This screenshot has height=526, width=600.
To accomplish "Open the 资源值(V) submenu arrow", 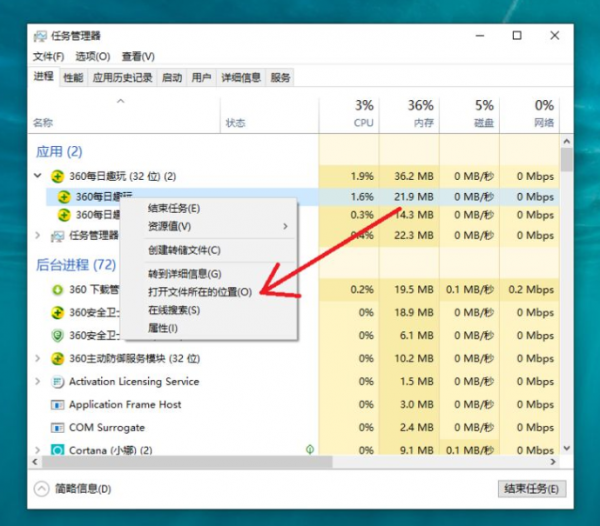I will click(x=285, y=226).
